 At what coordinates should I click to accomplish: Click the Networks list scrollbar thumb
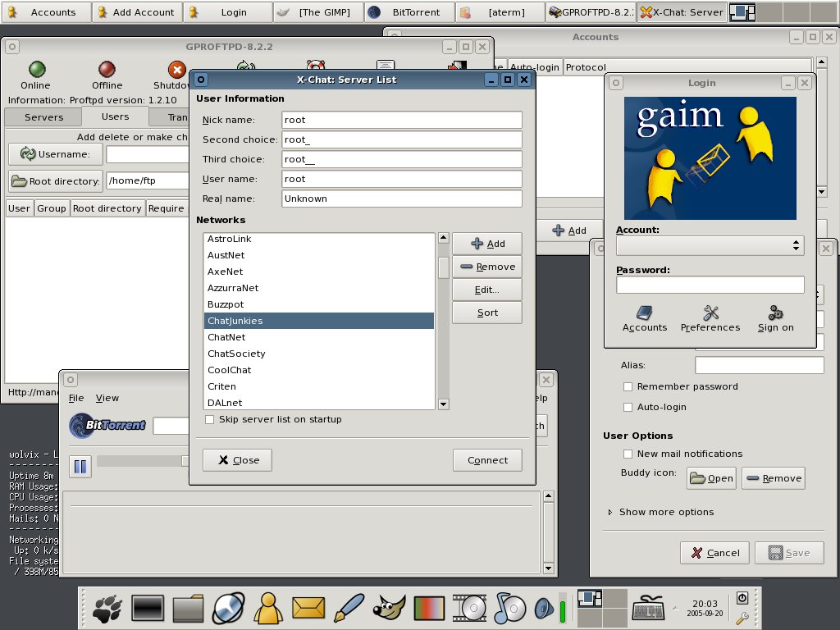click(444, 268)
